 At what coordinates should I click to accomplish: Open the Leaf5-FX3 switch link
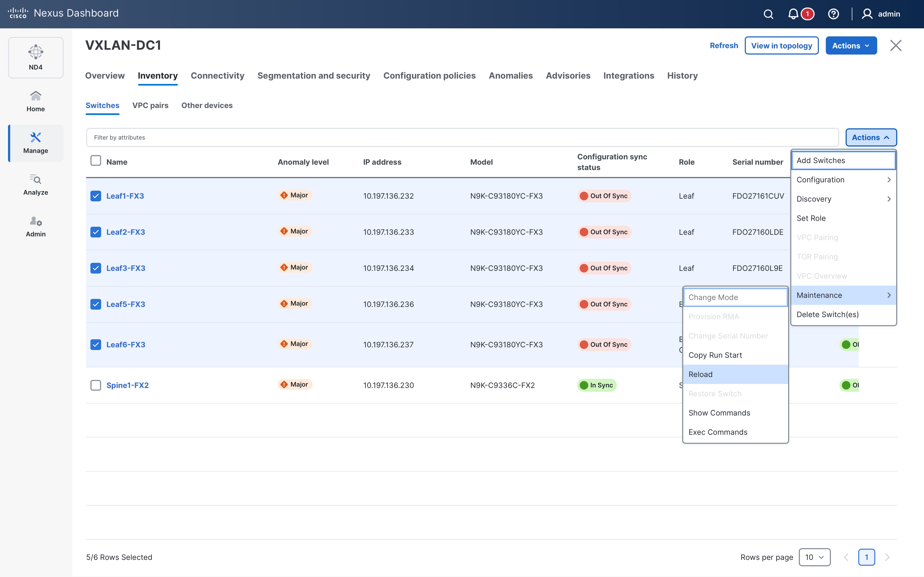(126, 304)
